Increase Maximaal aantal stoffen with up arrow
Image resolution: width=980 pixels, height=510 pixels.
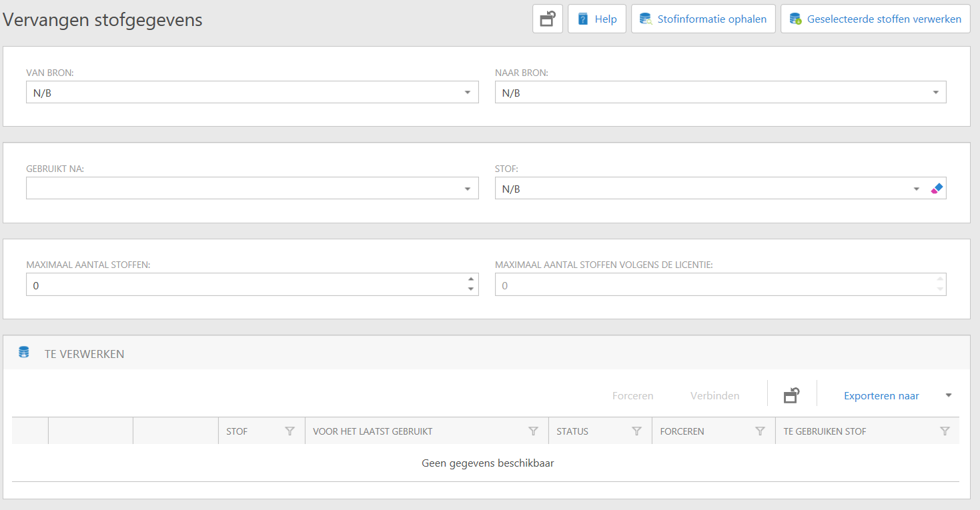pos(471,279)
